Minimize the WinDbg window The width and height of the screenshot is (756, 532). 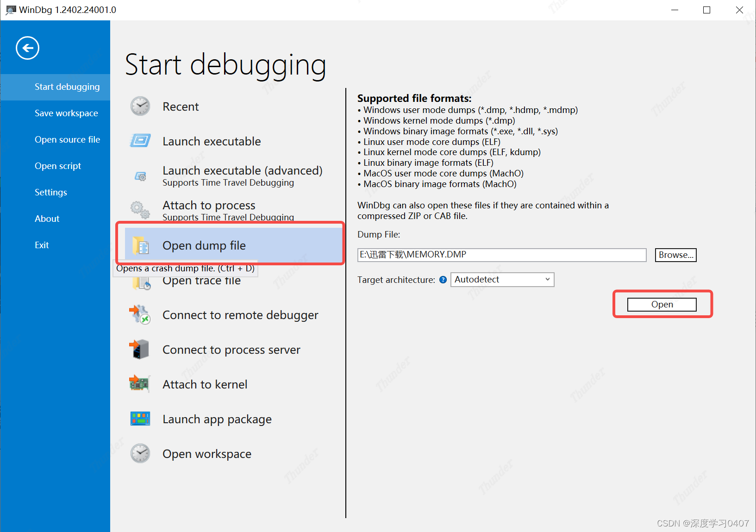(x=675, y=10)
